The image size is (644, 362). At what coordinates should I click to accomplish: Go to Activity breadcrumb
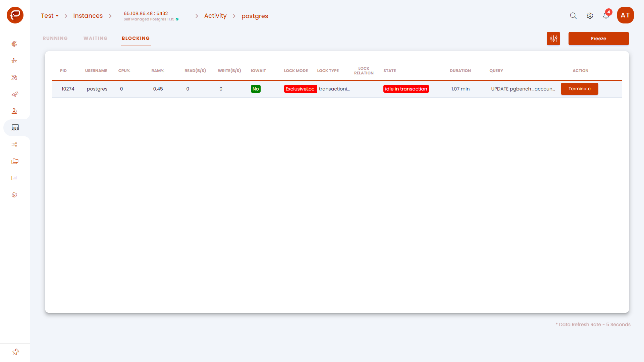click(x=215, y=16)
